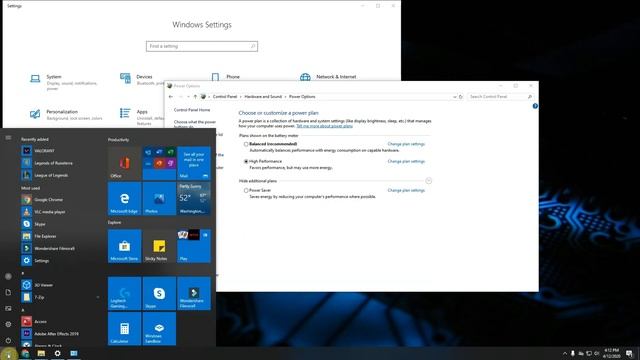The height and width of the screenshot is (360, 640).
Task: Open the Photos tile
Action: click(159, 198)
